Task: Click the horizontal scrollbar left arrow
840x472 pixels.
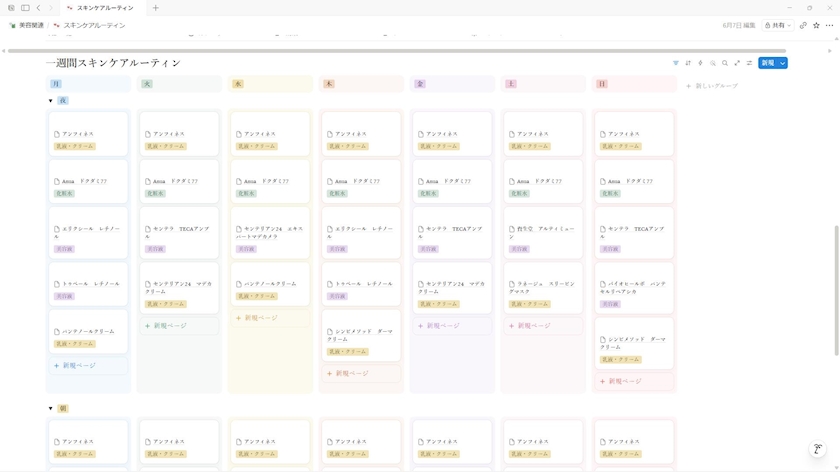Action: point(4,51)
